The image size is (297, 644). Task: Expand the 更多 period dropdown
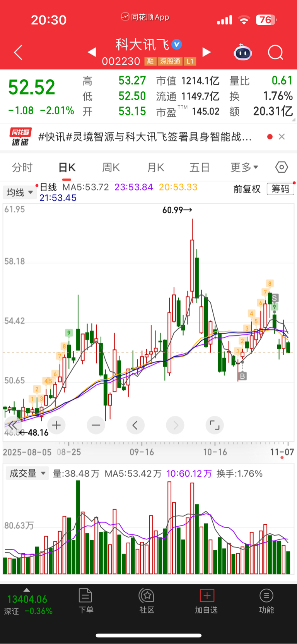click(x=244, y=167)
